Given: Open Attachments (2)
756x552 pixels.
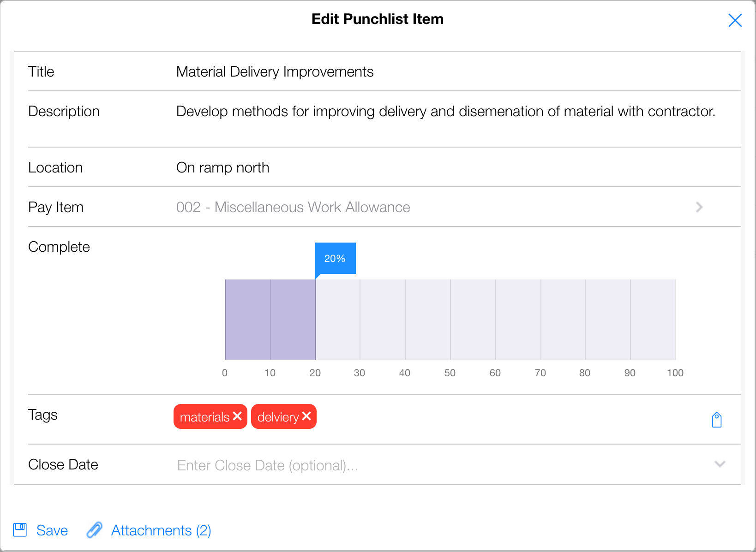Looking at the screenshot, I should coord(161,530).
